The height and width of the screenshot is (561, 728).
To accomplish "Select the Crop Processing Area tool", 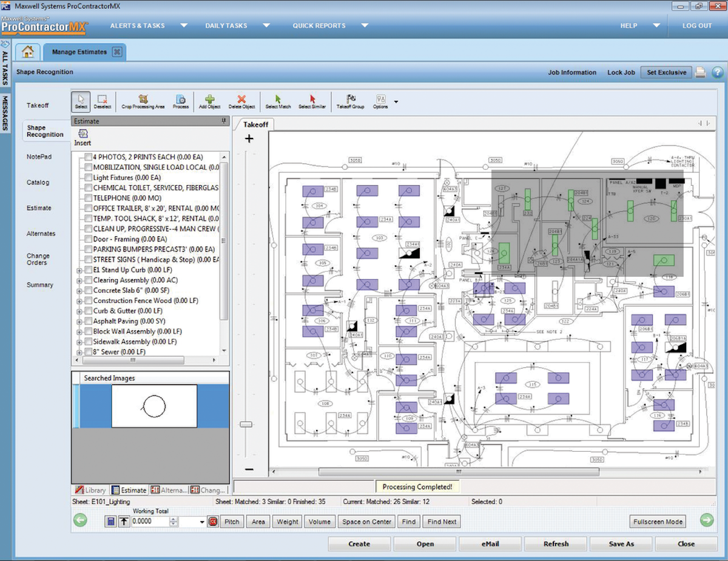I will tap(143, 101).
